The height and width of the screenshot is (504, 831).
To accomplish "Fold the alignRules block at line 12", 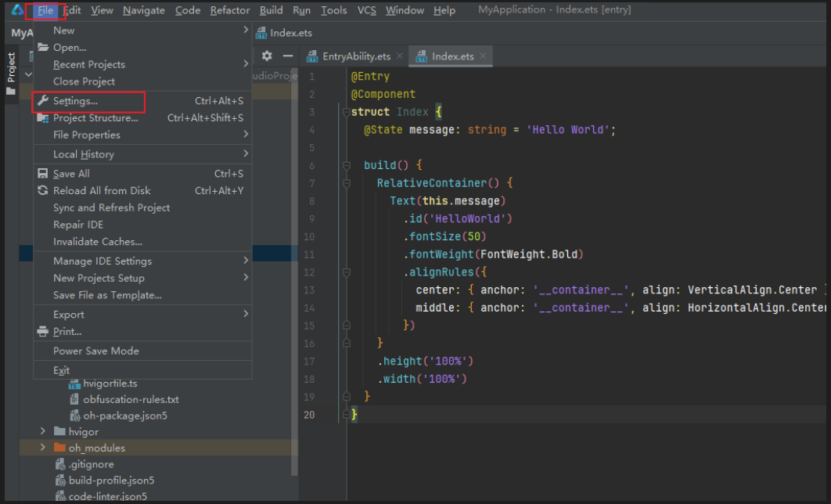I will coord(347,272).
